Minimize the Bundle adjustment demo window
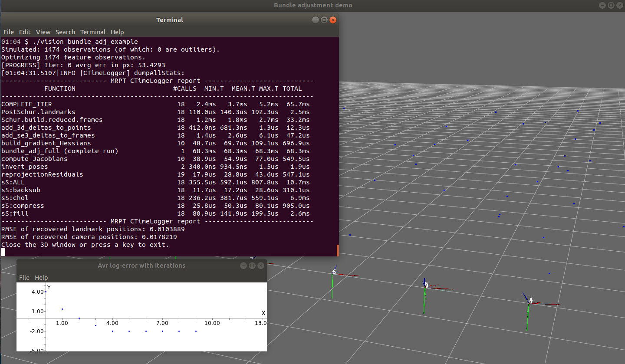Screen dimensions: 625x364 click(602, 5)
